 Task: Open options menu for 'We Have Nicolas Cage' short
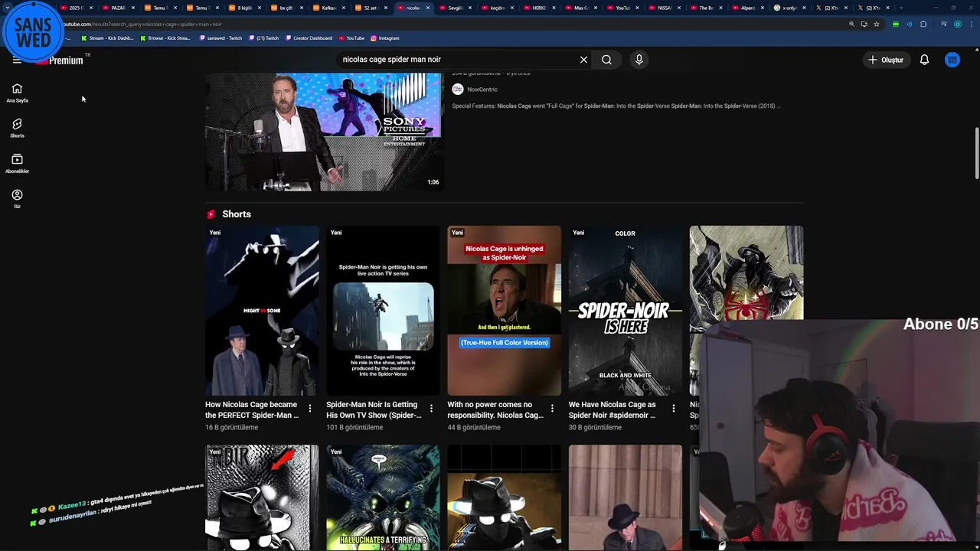pyautogui.click(x=673, y=409)
